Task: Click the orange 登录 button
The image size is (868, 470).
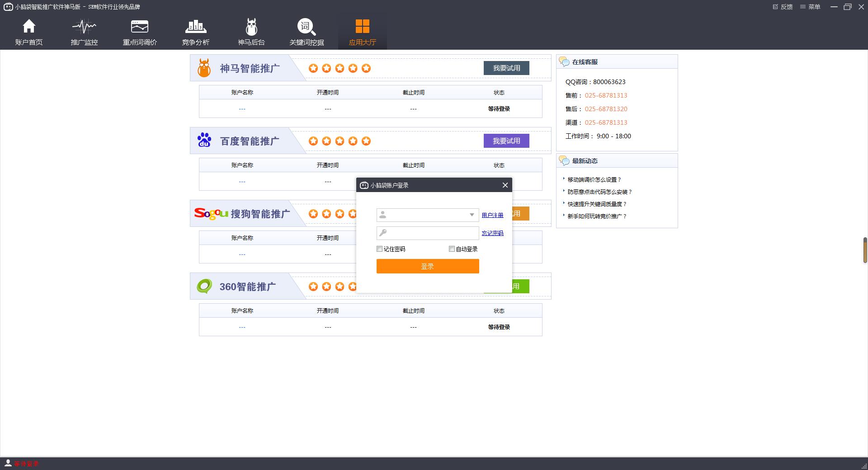Action: [428, 266]
